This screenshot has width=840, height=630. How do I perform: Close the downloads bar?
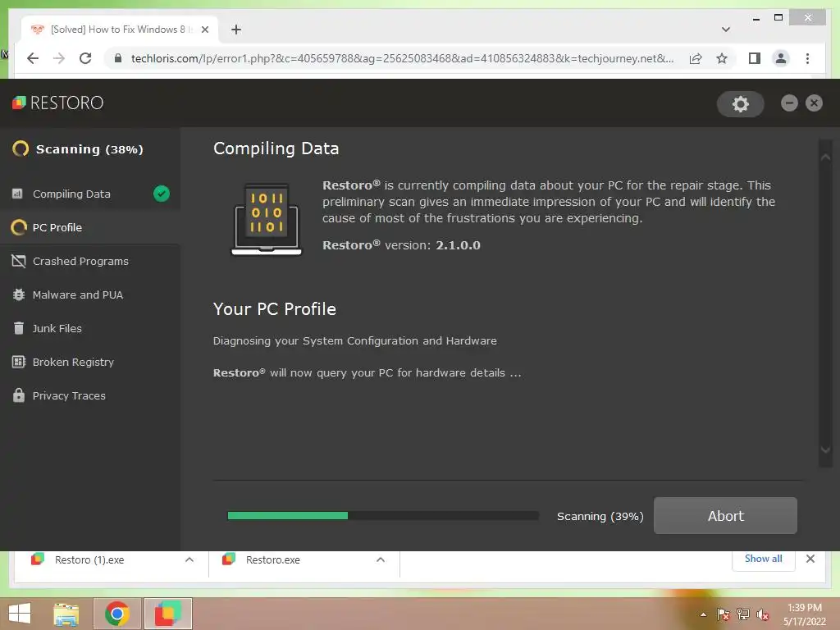pos(810,559)
